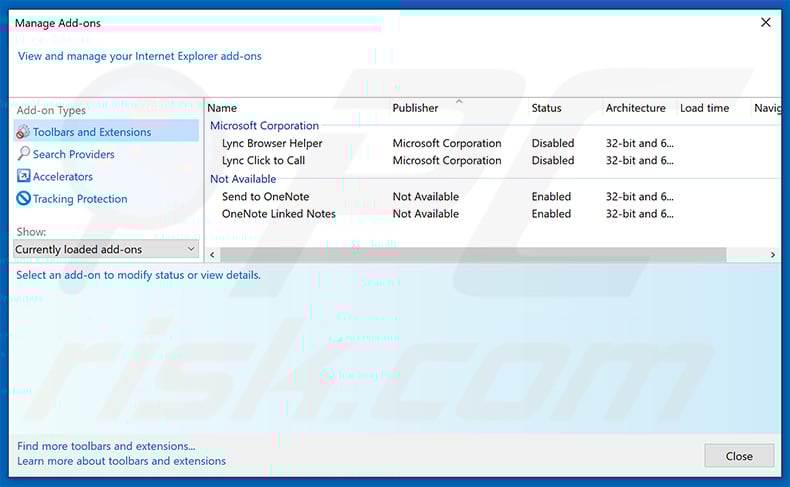Viewport: 790px width, 487px height.
Task: Select the Send to OneNote add-on
Action: (266, 196)
